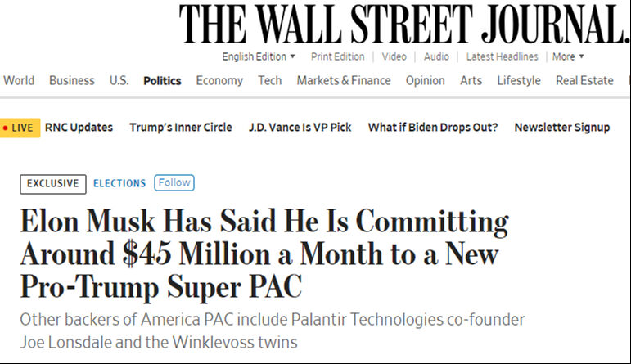The height and width of the screenshot is (364, 631).
Task: Go to the Opinion section
Action: pyautogui.click(x=426, y=80)
